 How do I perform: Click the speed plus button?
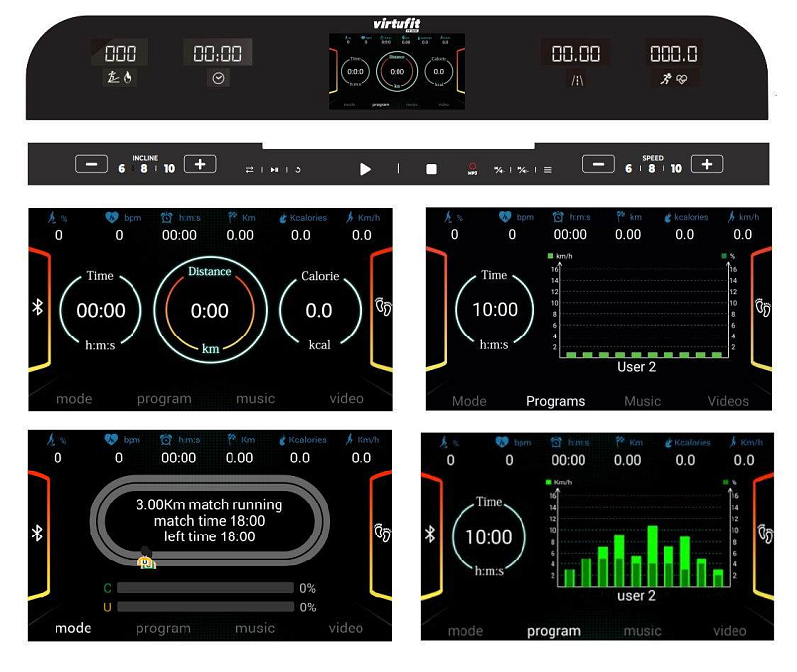point(707,164)
